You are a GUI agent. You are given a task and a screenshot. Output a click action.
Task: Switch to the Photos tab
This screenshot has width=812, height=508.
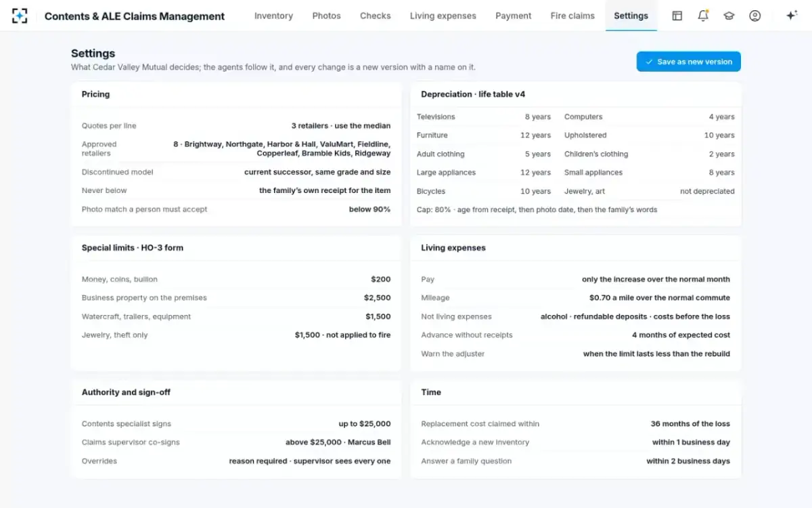[327, 16]
